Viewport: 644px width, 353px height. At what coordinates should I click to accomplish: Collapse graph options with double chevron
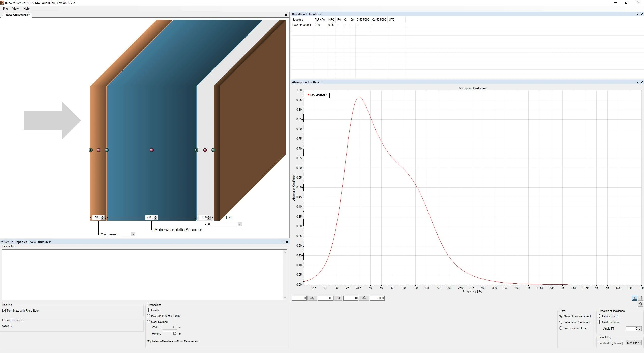(640, 304)
